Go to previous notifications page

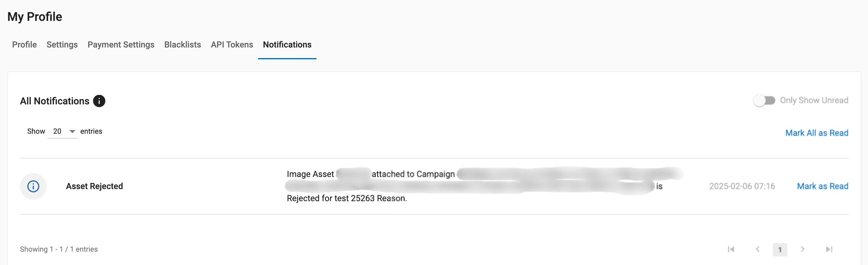757,250
